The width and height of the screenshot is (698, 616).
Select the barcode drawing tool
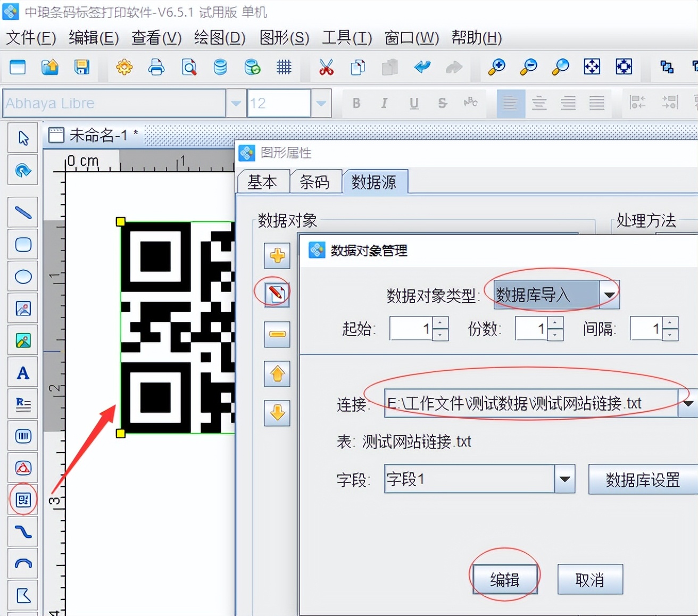coord(23,436)
